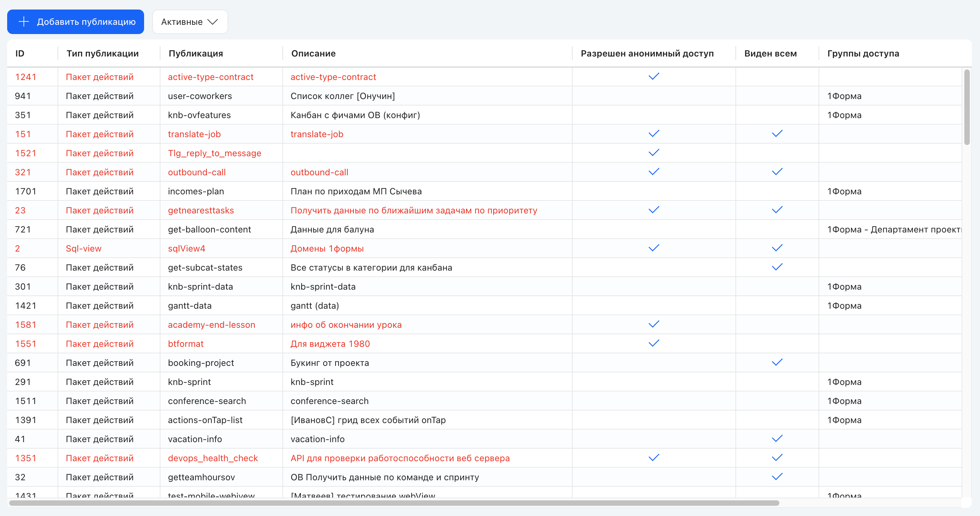Toggle Виден всем checkmark for outbound-call
The height and width of the screenshot is (516, 980).
pyautogui.click(x=777, y=172)
